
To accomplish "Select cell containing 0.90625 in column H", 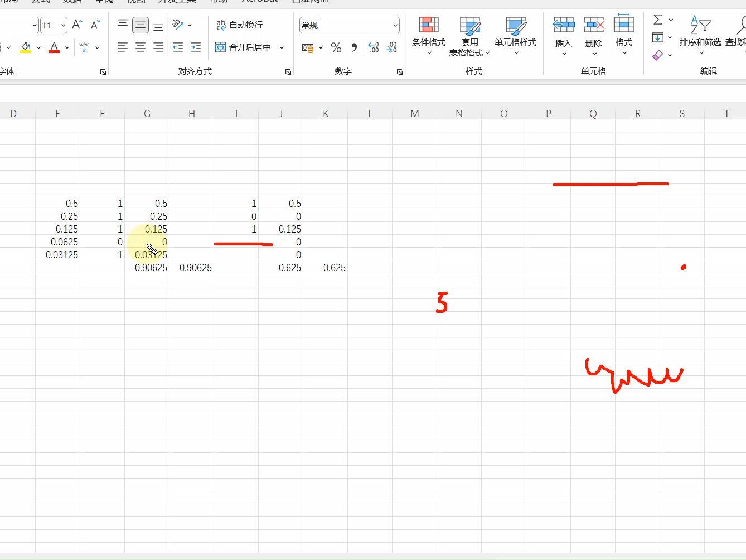I will coord(192,268).
